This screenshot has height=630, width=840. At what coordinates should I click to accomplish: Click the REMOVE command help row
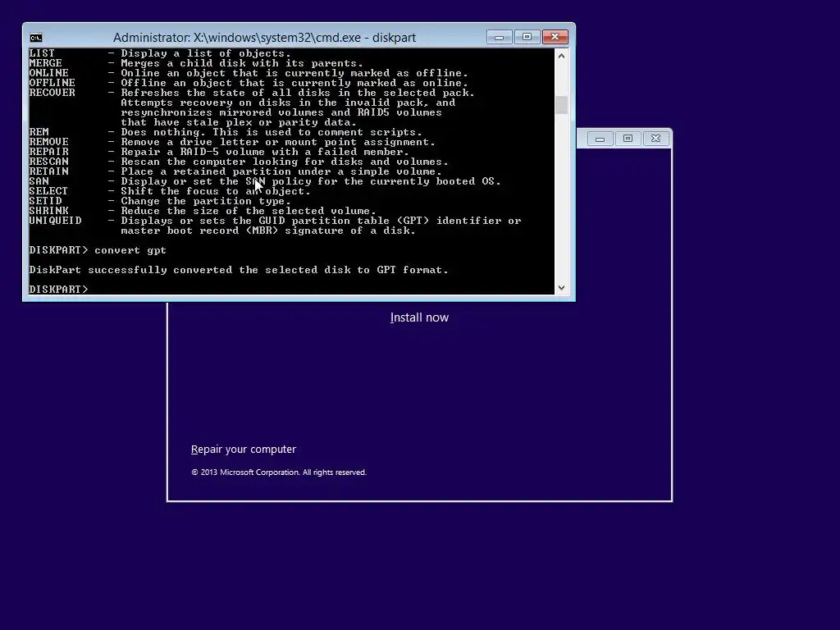[x=232, y=142]
